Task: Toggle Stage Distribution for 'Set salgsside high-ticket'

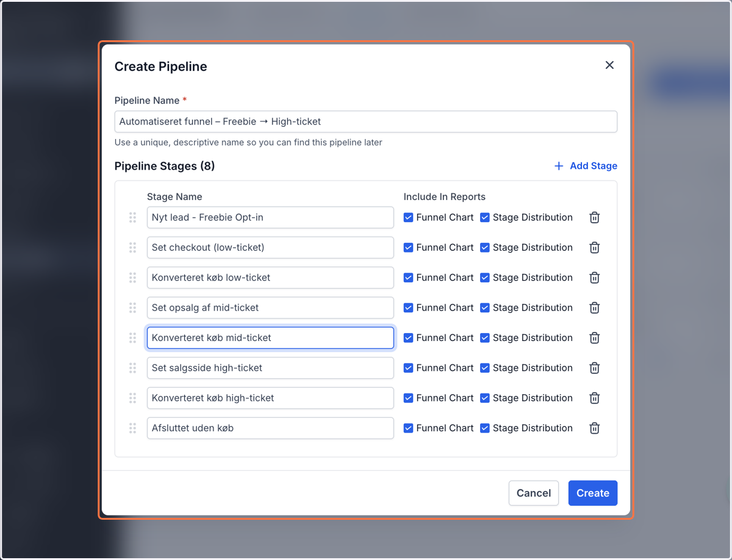Action: pos(485,368)
